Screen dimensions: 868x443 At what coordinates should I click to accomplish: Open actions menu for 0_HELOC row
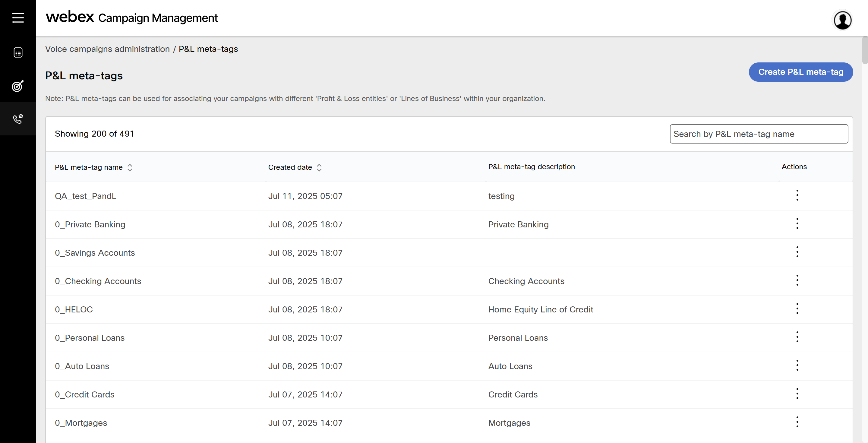[x=797, y=309]
